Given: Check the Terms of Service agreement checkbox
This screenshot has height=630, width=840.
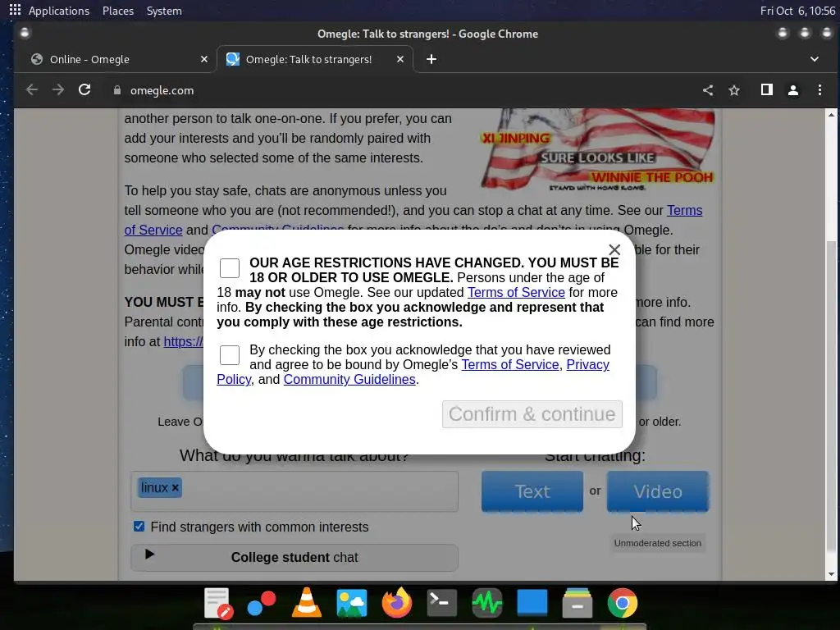Looking at the screenshot, I should [x=230, y=354].
